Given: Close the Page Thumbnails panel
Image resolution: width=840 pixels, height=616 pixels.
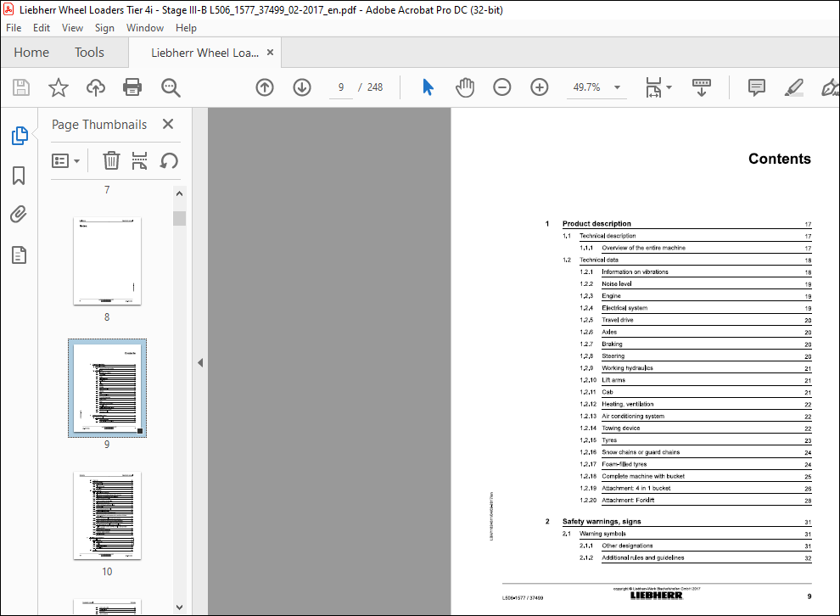Looking at the screenshot, I should (168, 124).
